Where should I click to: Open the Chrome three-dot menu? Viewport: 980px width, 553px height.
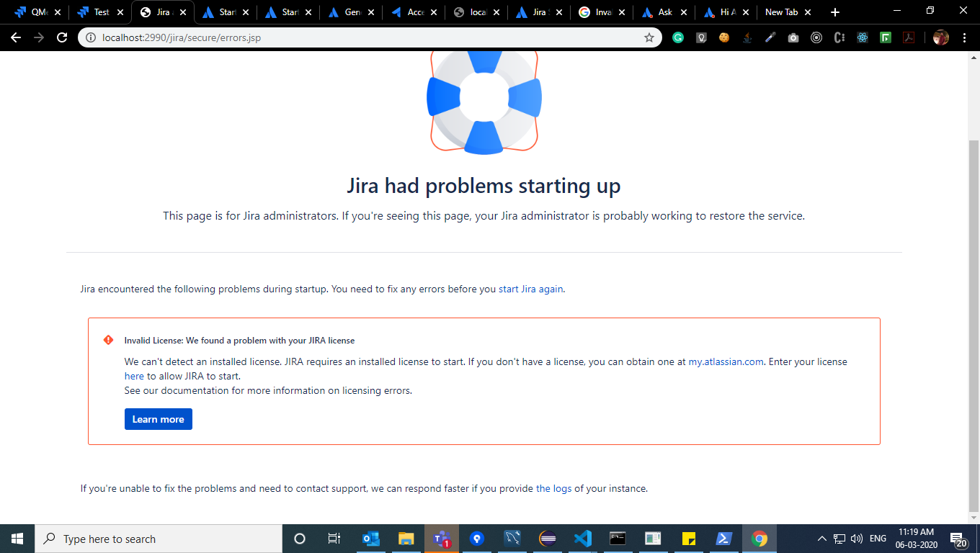tap(964, 37)
